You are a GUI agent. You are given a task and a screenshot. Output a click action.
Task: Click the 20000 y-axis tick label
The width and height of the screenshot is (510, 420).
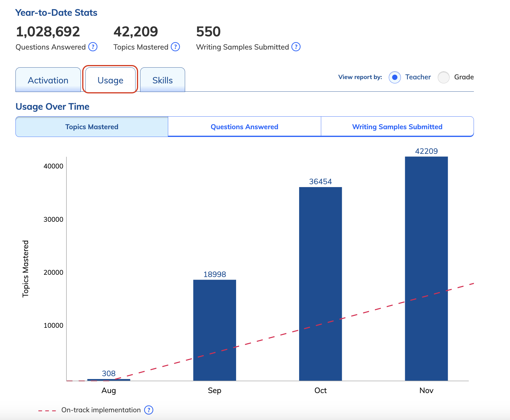pos(53,272)
